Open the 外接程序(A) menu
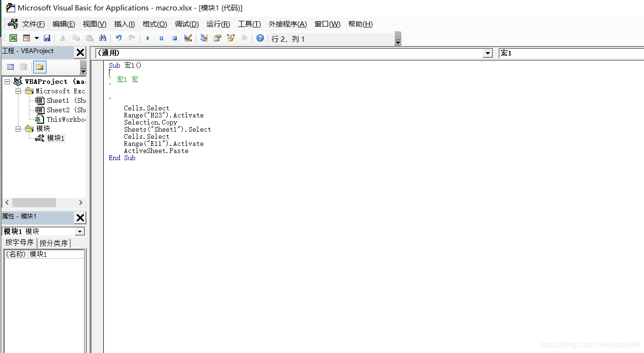 pos(288,24)
